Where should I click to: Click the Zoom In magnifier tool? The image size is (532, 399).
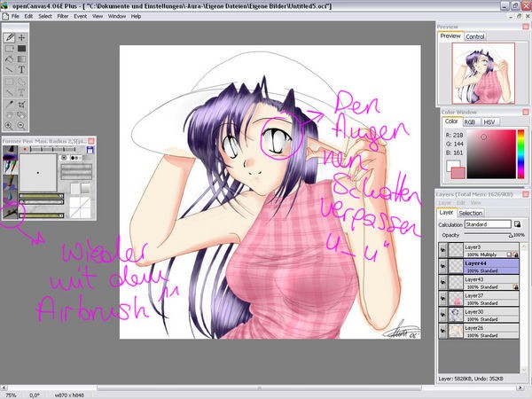[10, 125]
